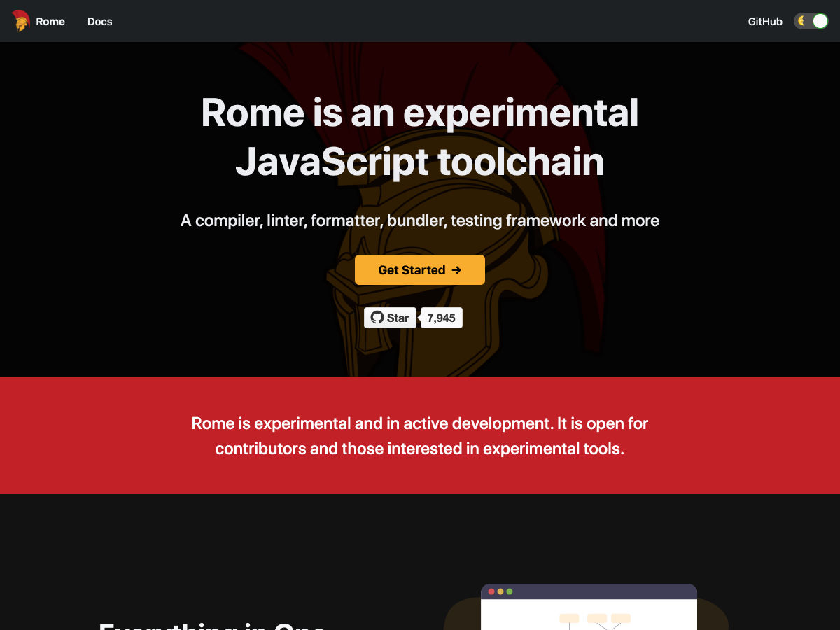Screen dimensions: 840x630
Task: Open the Rome home link text
Action: click(50, 22)
